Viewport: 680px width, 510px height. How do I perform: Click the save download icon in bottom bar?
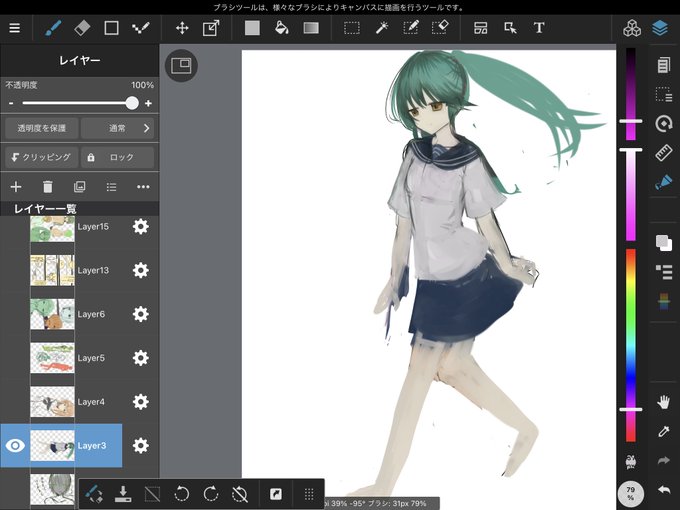pyautogui.click(x=123, y=494)
